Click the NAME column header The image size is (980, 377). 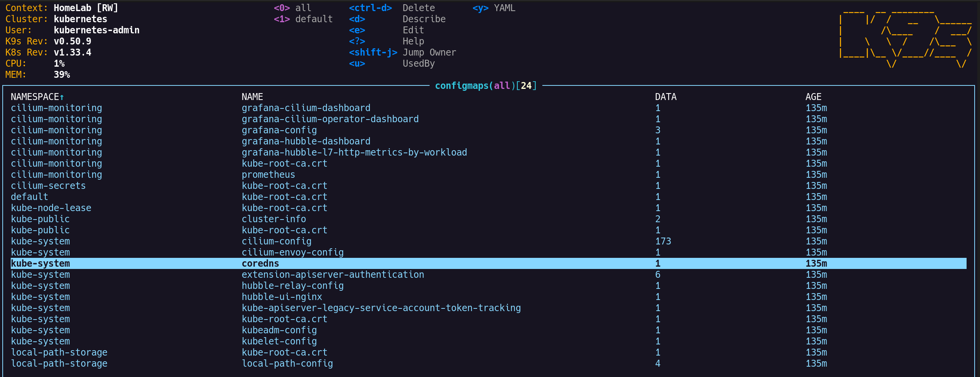click(252, 97)
